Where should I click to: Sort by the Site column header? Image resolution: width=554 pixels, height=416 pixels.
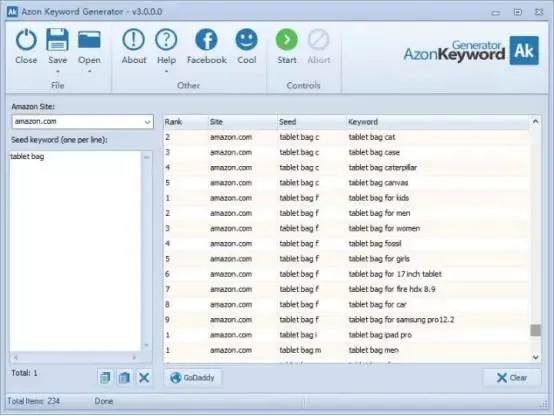[x=242, y=122]
